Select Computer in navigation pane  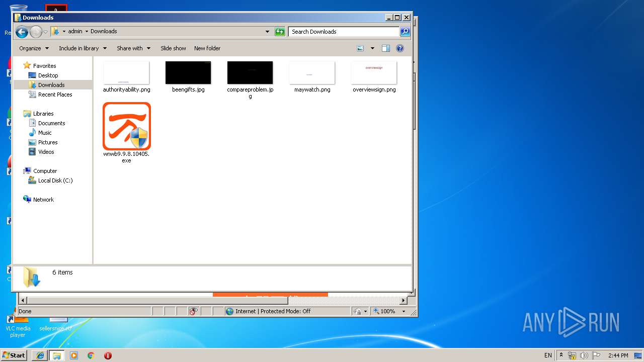tap(45, 171)
